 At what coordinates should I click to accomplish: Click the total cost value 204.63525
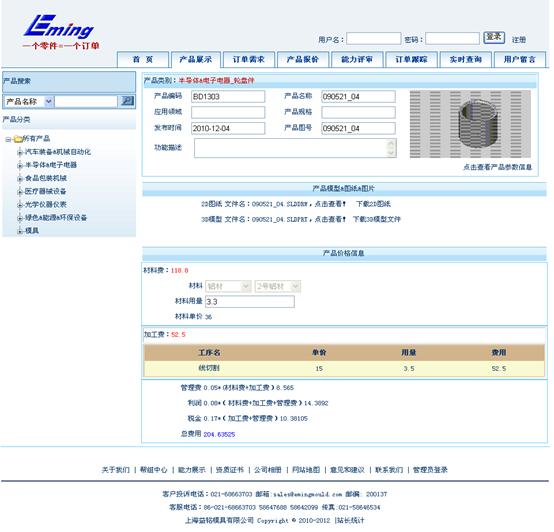click(219, 435)
